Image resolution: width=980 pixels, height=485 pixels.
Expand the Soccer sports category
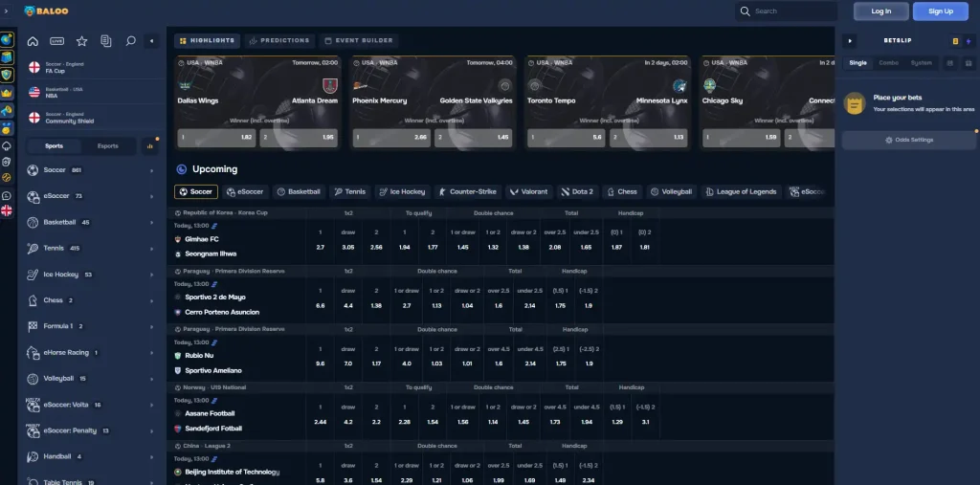coord(91,170)
